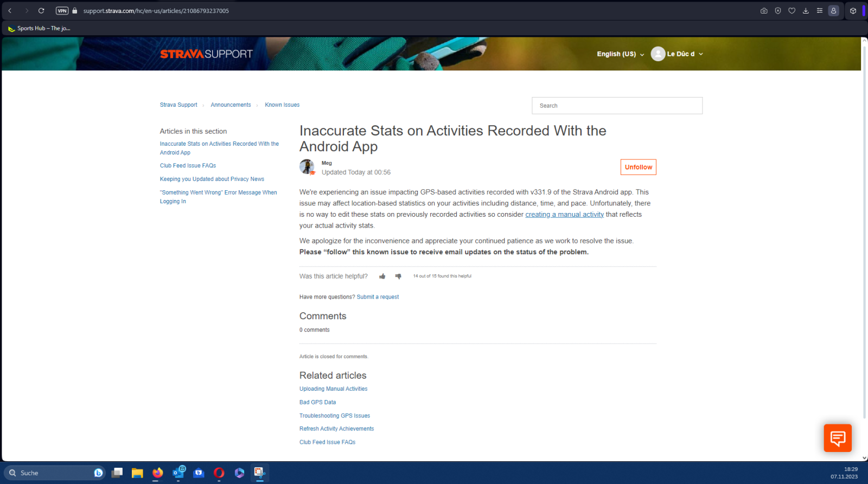
Task: Follow the 'creating a manual activity' link
Action: [564, 215]
